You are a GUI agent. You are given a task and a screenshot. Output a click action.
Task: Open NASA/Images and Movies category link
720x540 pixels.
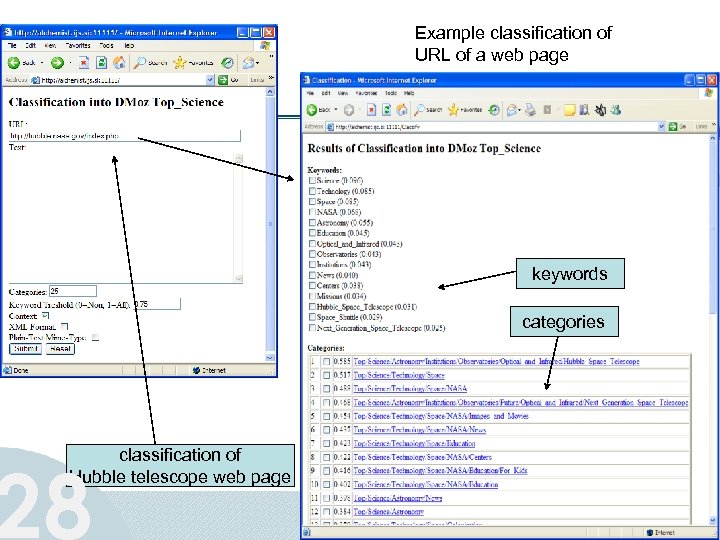[x=441, y=416]
